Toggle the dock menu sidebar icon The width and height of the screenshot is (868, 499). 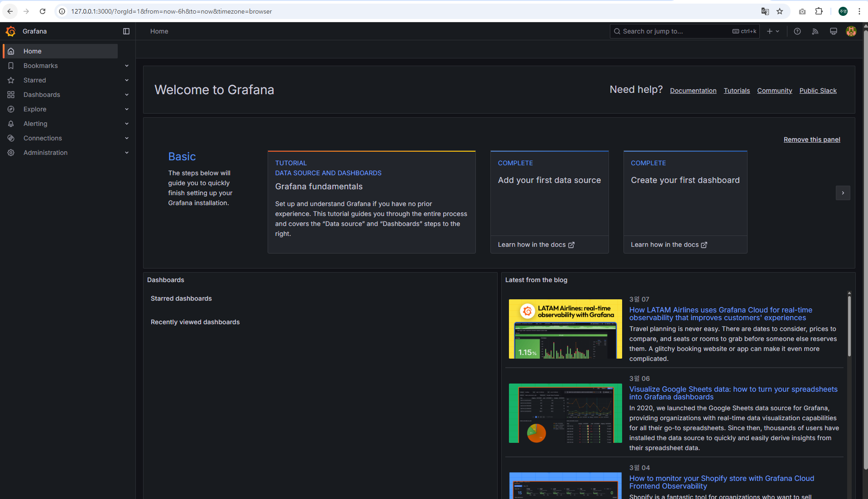tap(126, 31)
